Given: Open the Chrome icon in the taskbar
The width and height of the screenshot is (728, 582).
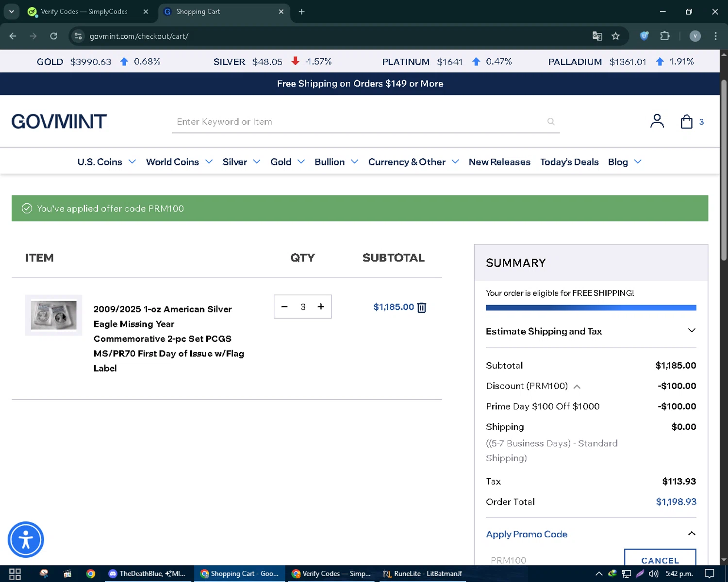Looking at the screenshot, I should 91,574.
